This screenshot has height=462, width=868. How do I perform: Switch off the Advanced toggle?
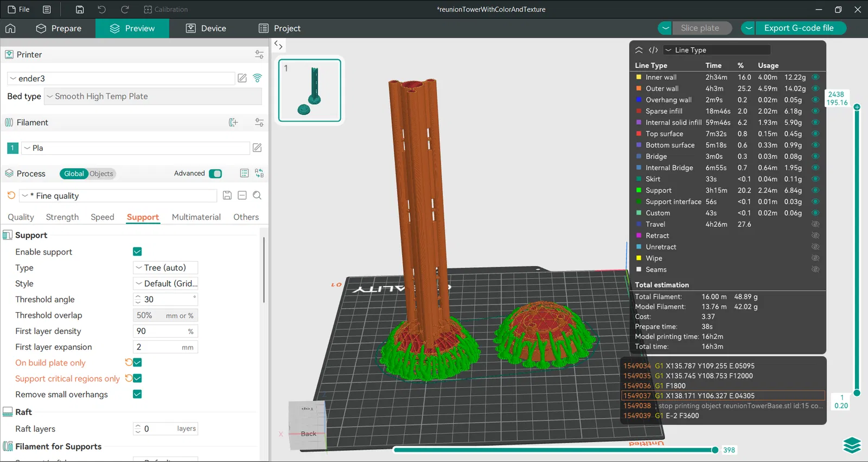pos(215,174)
